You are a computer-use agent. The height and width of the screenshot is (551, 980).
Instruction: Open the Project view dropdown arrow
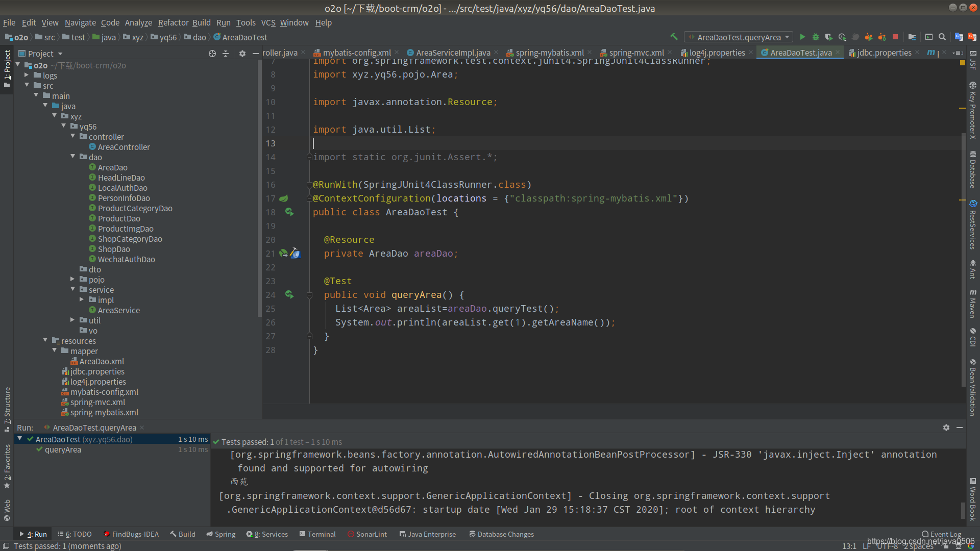(x=60, y=54)
